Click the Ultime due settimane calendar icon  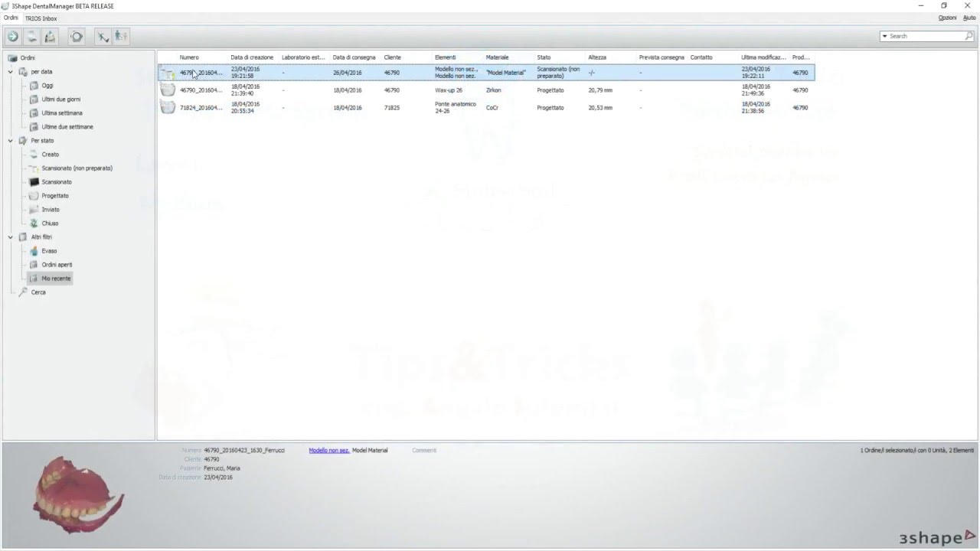tap(34, 127)
